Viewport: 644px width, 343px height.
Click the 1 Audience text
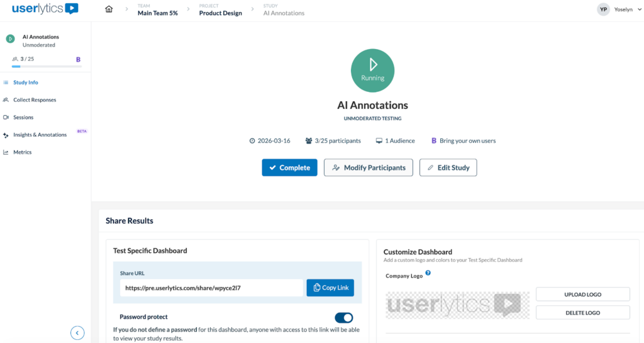400,141
